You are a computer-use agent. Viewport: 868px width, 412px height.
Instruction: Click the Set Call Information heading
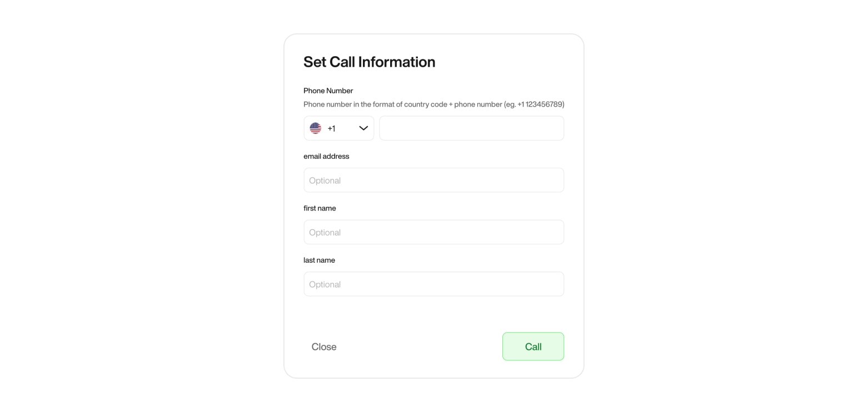[x=369, y=62]
